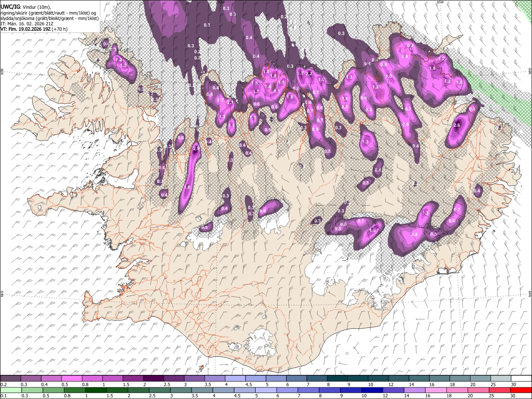Click the snow legend swatch between 1 and 1.5
Screen dimensions: 532x399
point(112,379)
